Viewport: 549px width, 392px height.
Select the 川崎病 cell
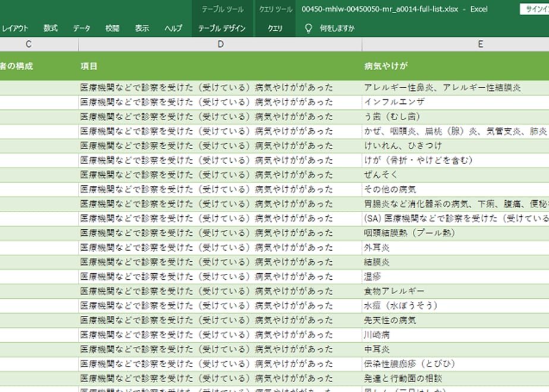[456, 334]
